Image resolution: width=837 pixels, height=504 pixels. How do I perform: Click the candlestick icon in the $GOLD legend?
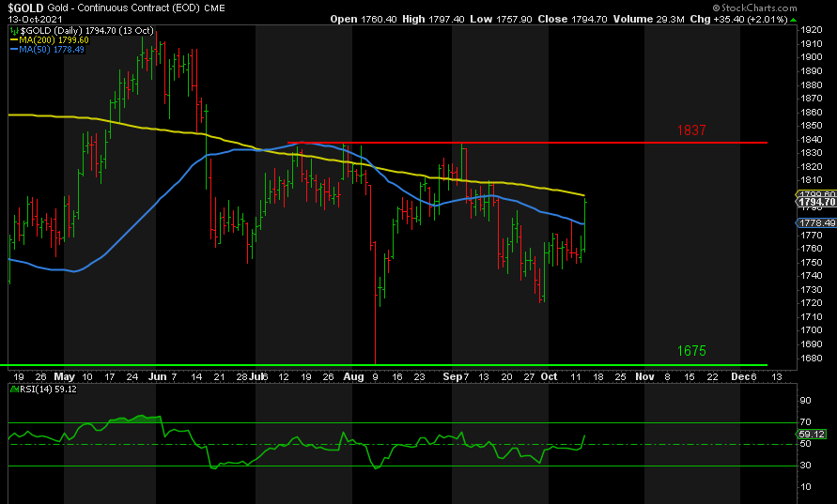click(x=14, y=31)
